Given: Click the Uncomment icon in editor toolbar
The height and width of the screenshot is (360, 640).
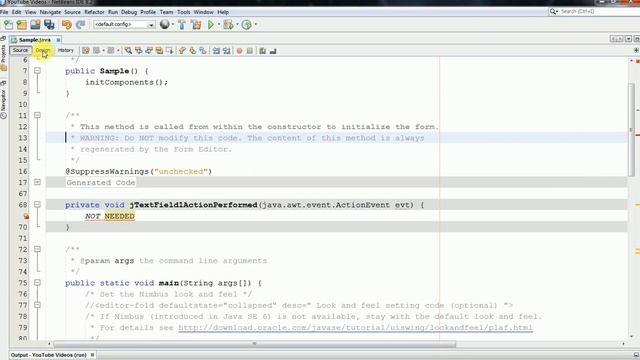Looking at the screenshot, I should coord(273,51).
